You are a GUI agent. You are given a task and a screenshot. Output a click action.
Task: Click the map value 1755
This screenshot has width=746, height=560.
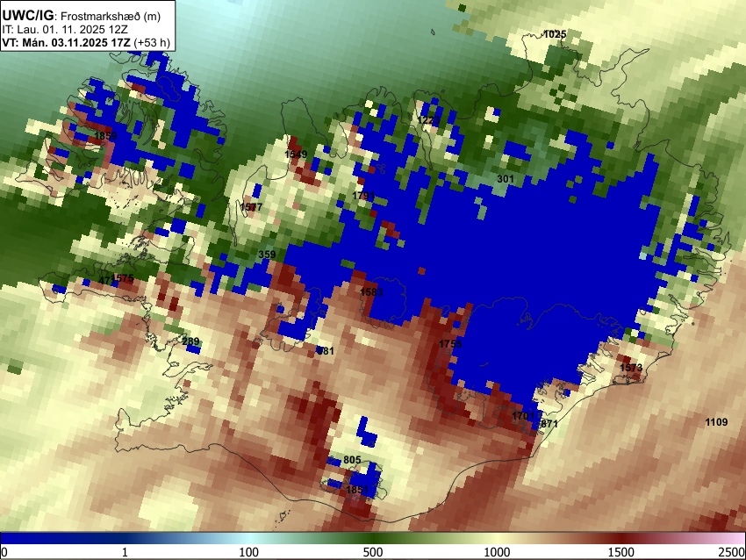pyautogui.click(x=450, y=344)
